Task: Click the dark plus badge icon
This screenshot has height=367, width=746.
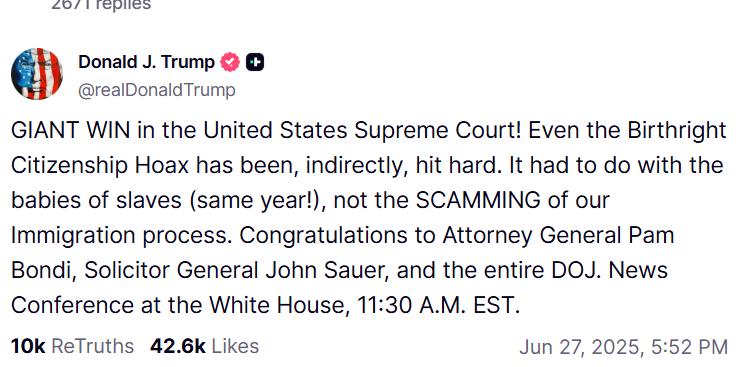Action: [x=255, y=62]
